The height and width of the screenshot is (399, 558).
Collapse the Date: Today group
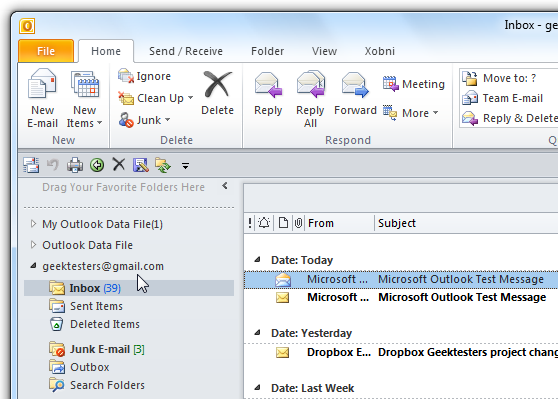point(257,260)
